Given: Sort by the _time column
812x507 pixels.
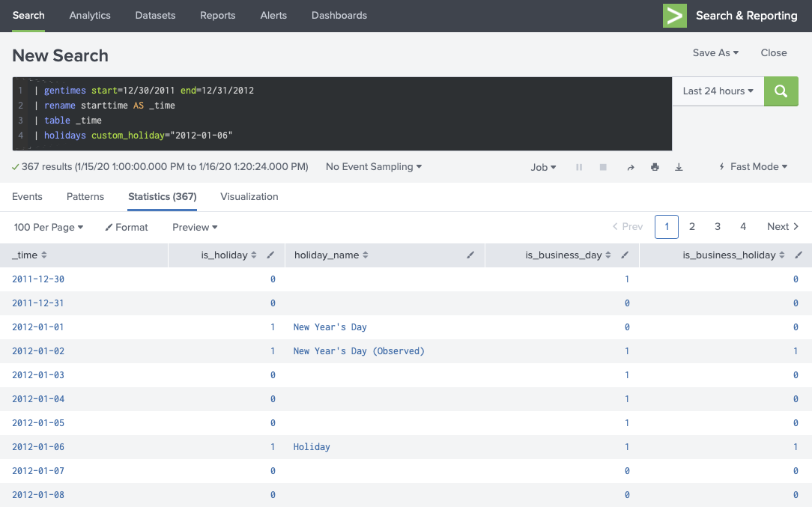Looking at the screenshot, I should tap(44, 255).
